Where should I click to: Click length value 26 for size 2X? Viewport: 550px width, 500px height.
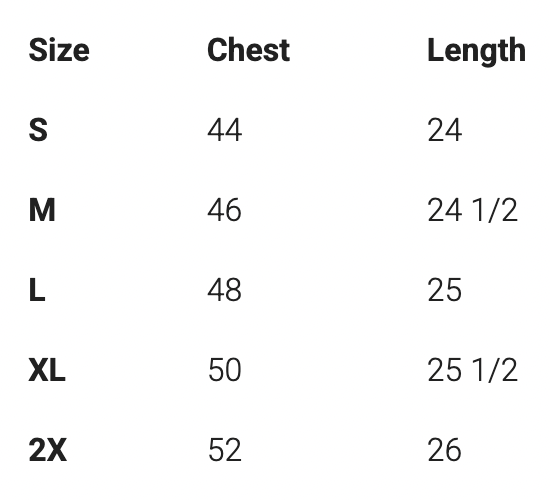coord(444,450)
